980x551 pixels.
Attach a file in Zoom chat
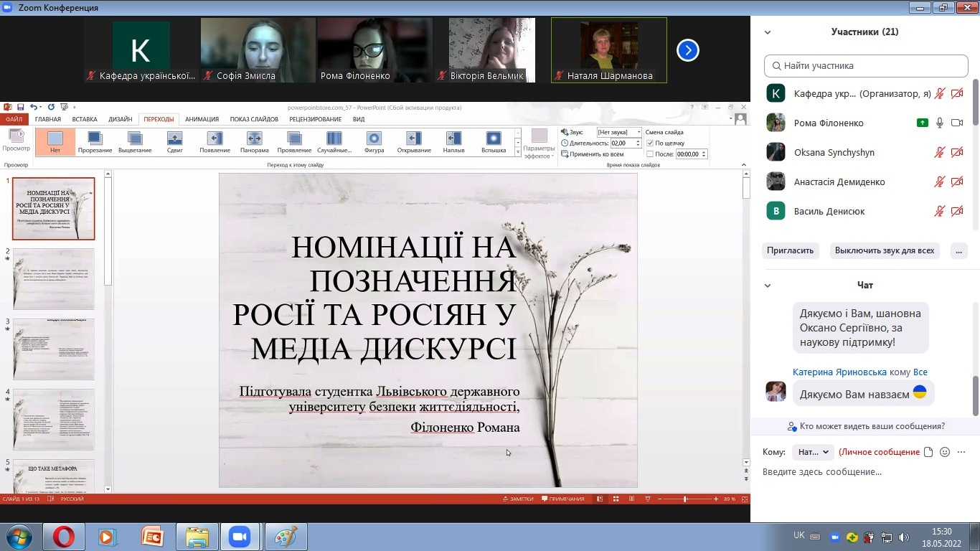[x=928, y=452]
